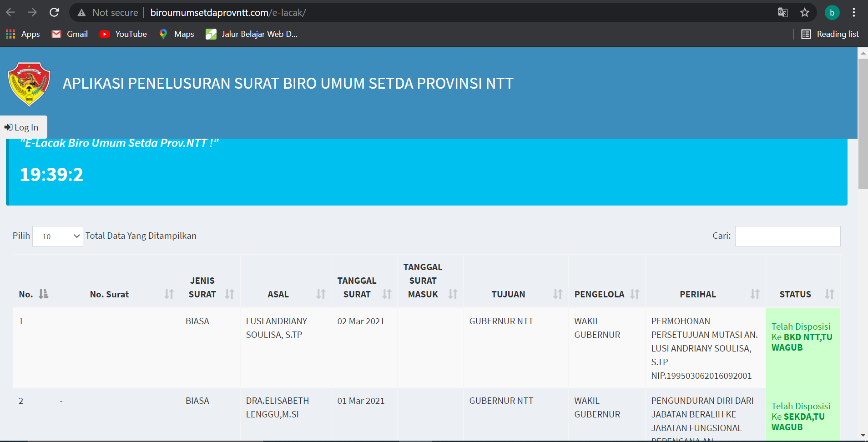Open the Apps bookmark shortcut
The image size is (868, 442).
point(23,34)
